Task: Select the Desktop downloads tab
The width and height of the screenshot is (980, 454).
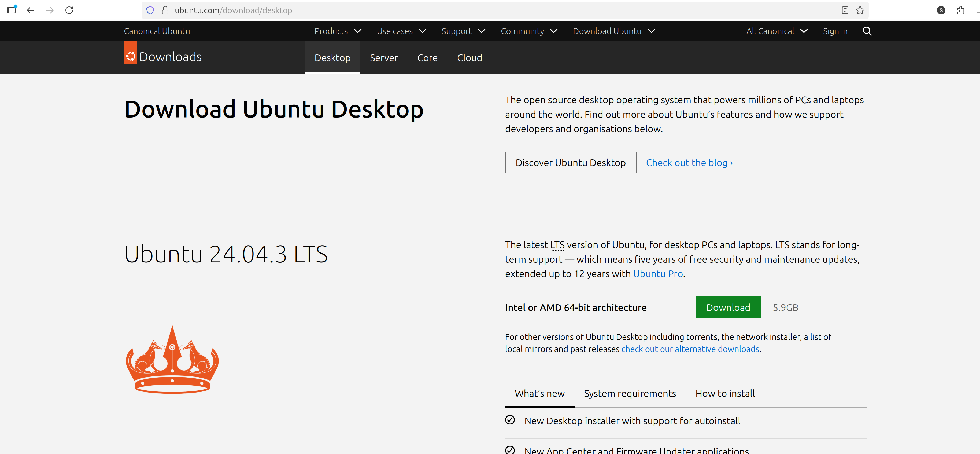Action: [332, 57]
